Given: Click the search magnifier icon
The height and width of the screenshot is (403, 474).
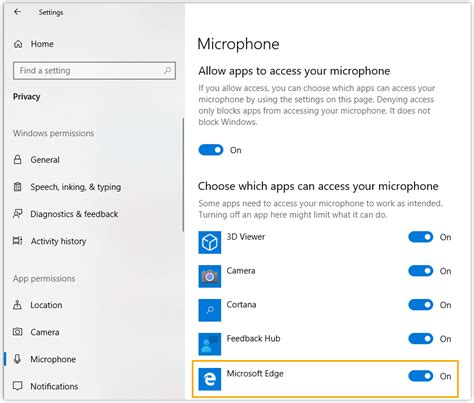Looking at the screenshot, I should pos(168,70).
